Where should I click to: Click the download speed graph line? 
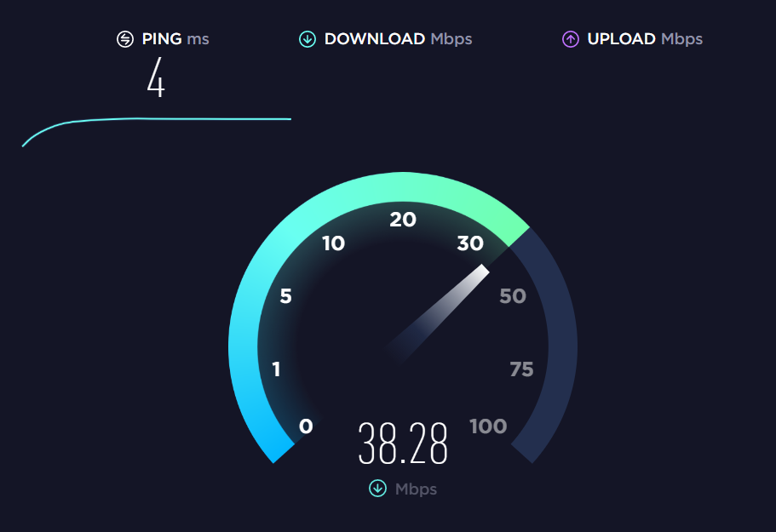(157, 124)
